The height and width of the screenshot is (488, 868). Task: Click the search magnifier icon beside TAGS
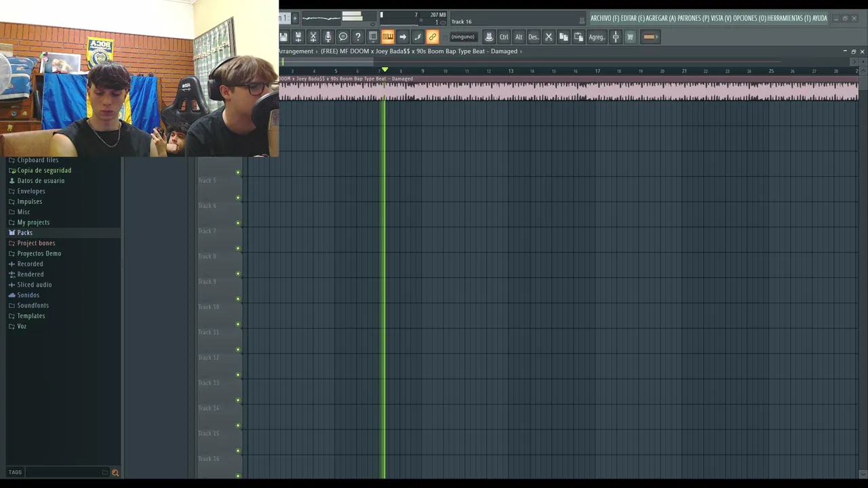pyautogui.click(x=115, y=472)
